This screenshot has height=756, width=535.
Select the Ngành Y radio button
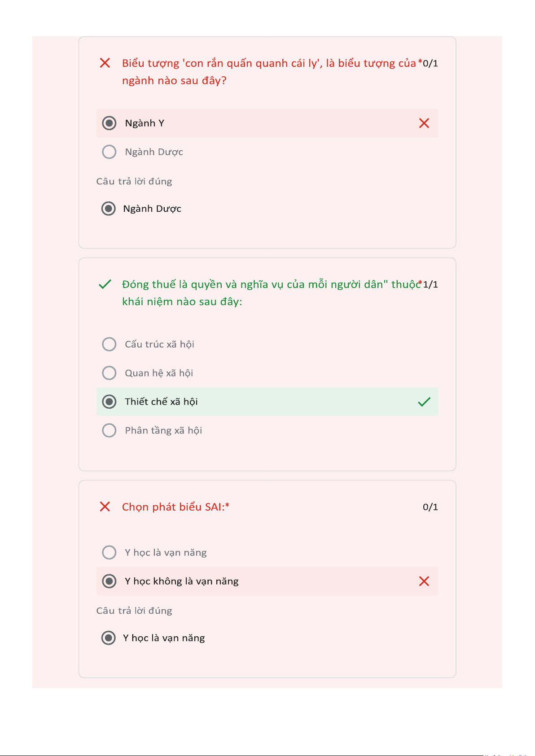pos(109,123)
